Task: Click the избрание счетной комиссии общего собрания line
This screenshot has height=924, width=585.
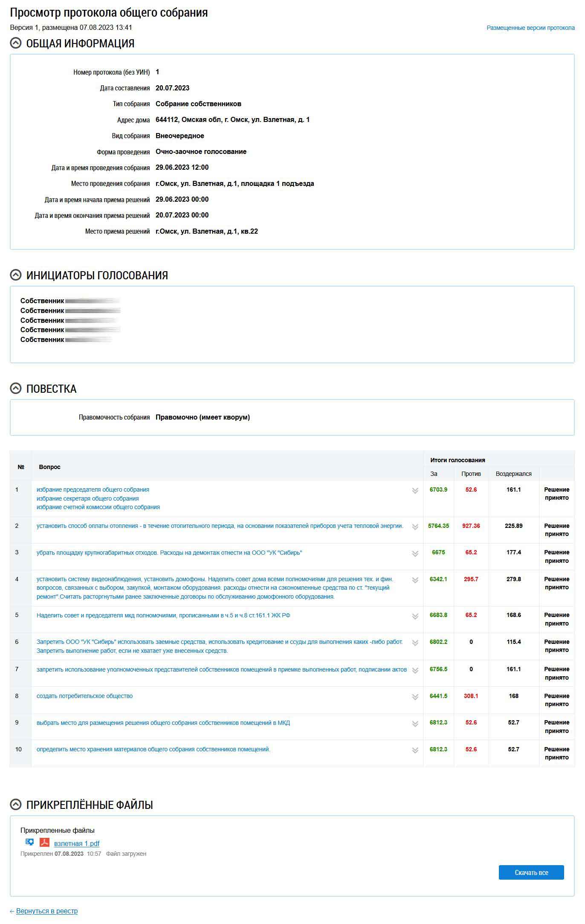Action: point(98,507)
